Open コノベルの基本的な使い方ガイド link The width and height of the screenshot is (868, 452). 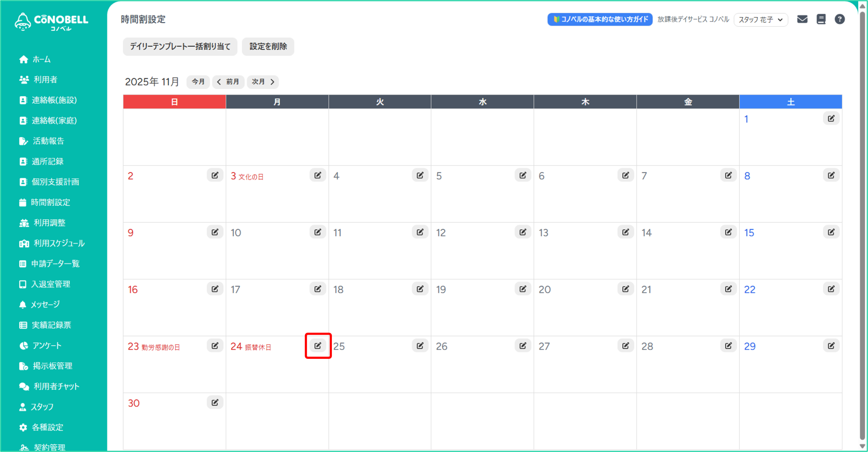pyautogui.click(x=599, y=19)
